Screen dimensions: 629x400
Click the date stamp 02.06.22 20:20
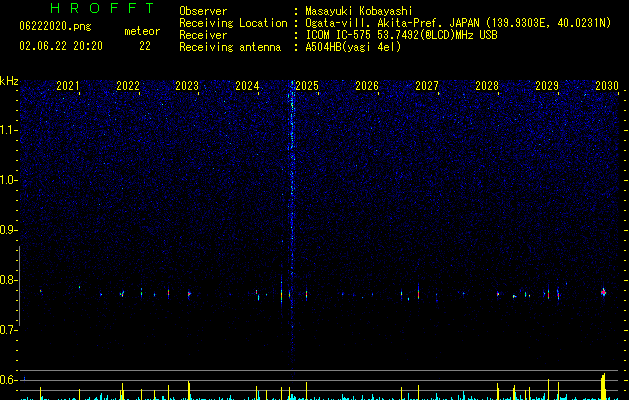(61, 46)
